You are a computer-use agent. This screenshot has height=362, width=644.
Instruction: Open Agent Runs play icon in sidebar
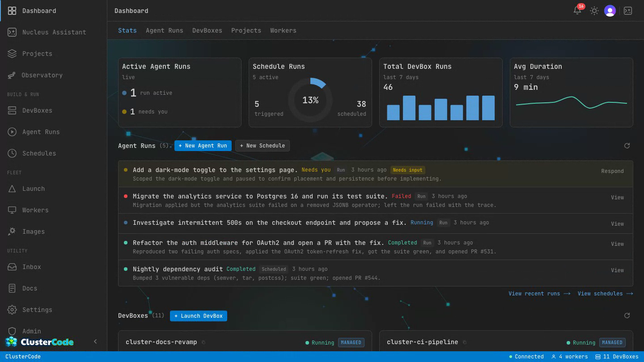(x=12, y=132)
